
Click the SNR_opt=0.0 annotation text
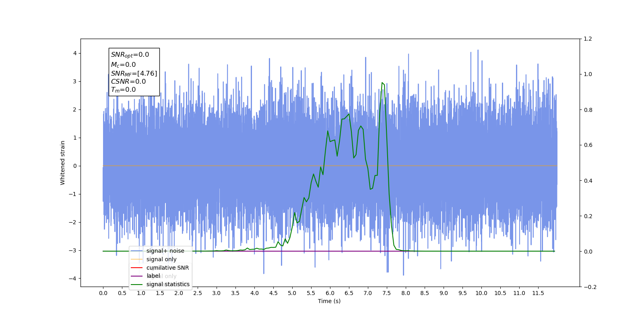(x=130, y=55)
